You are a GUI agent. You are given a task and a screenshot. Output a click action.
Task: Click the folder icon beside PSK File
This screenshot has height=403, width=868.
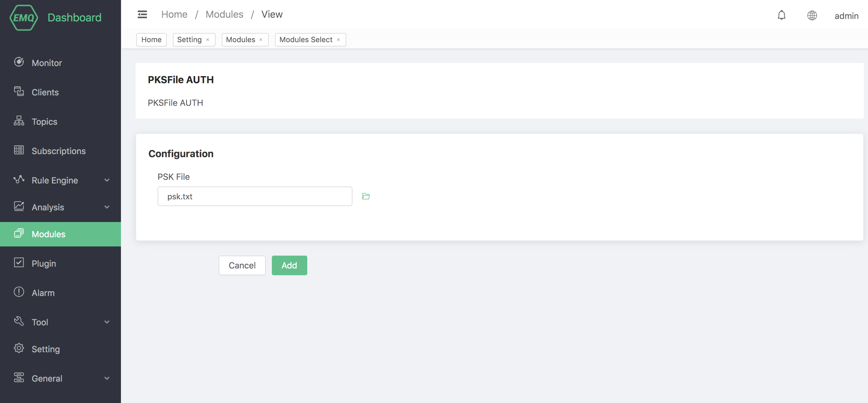point(366,196)
